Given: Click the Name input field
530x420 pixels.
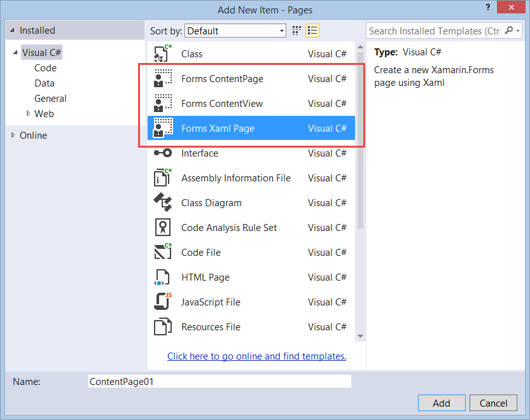Looking at the screenshot, I should [220, 381].
